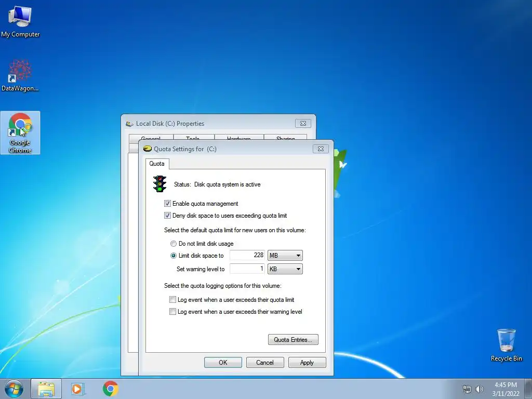Click the Quota tab

157,164
